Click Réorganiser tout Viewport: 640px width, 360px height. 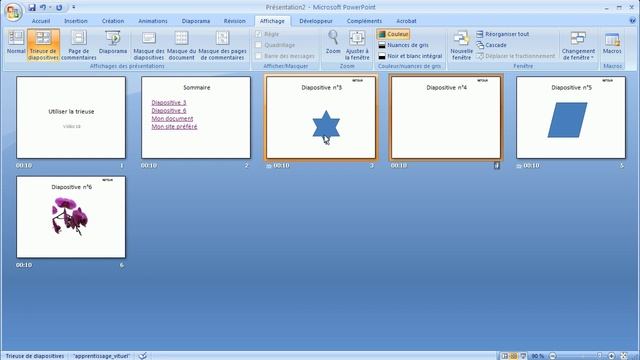(502, 34)
